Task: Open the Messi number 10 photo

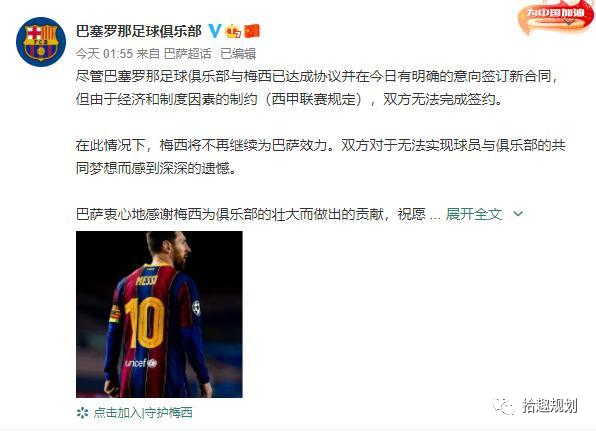Action: pos(159,314)
